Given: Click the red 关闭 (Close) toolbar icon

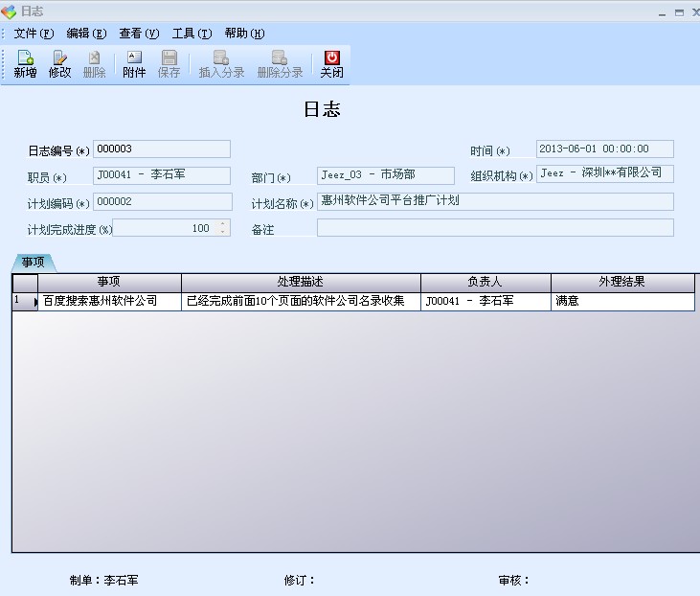Looking at the screenshot, I should point(331,64).
